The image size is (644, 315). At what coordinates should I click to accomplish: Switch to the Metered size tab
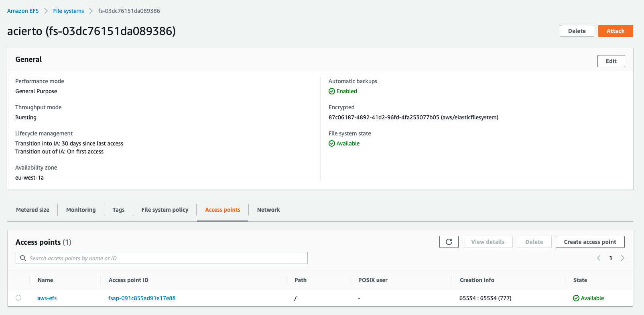(33, 210)
